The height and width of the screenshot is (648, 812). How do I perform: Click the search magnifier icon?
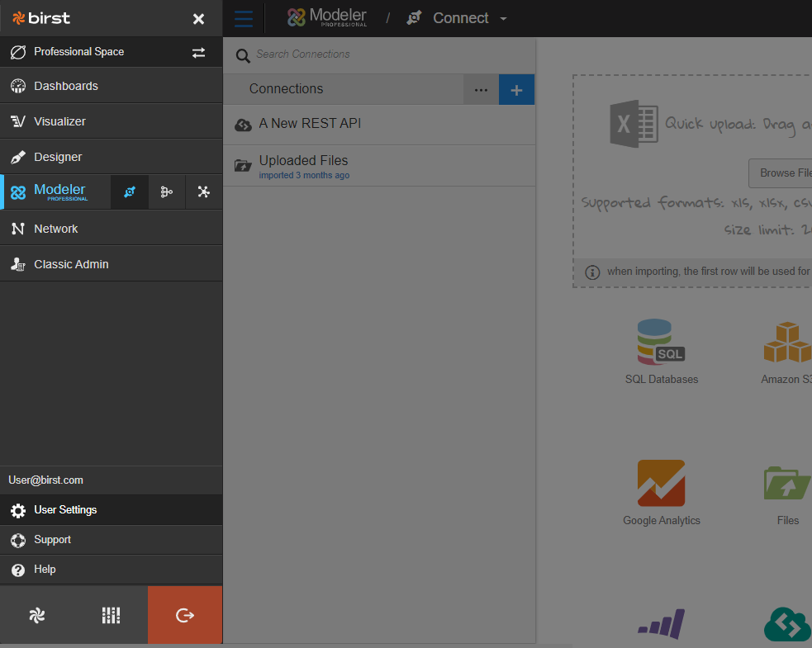click(242, 55)
